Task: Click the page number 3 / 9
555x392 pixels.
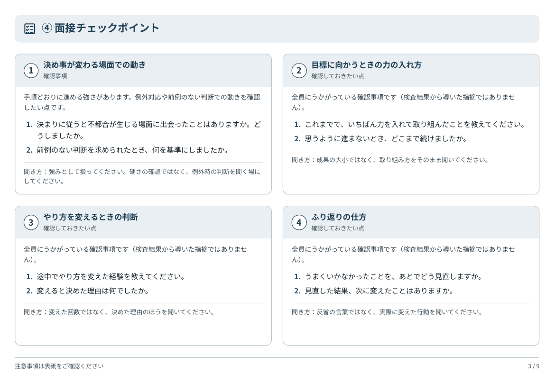Action: click(x=534, y=366)
